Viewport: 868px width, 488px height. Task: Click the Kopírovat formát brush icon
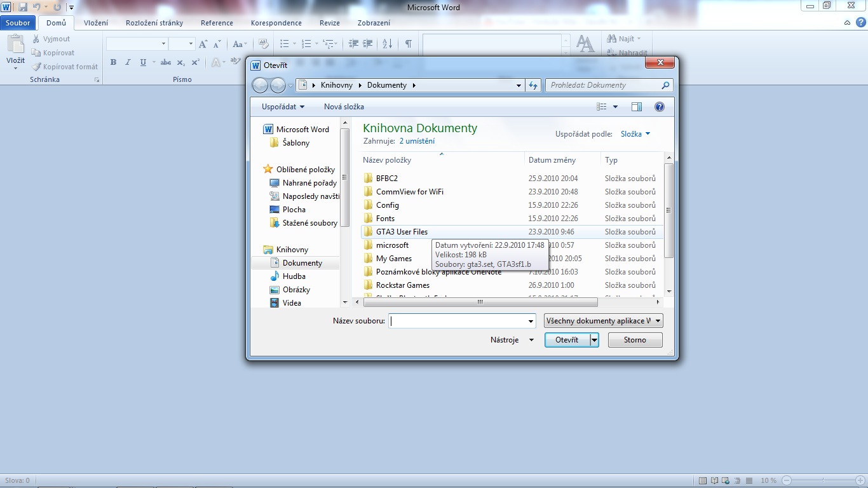[x=37, y=67]
